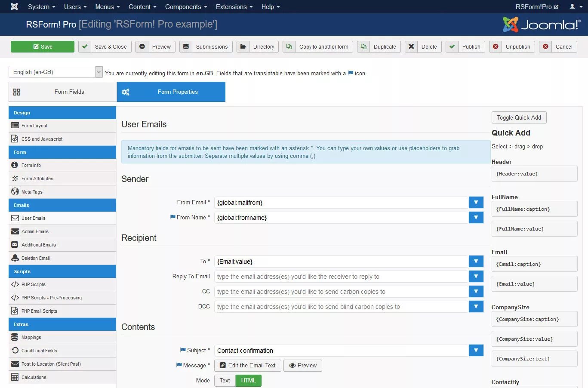Open Meta Tags settings
Image resolution: width=588 pixels, height=388 pixels.
click(x=62, y=192)
